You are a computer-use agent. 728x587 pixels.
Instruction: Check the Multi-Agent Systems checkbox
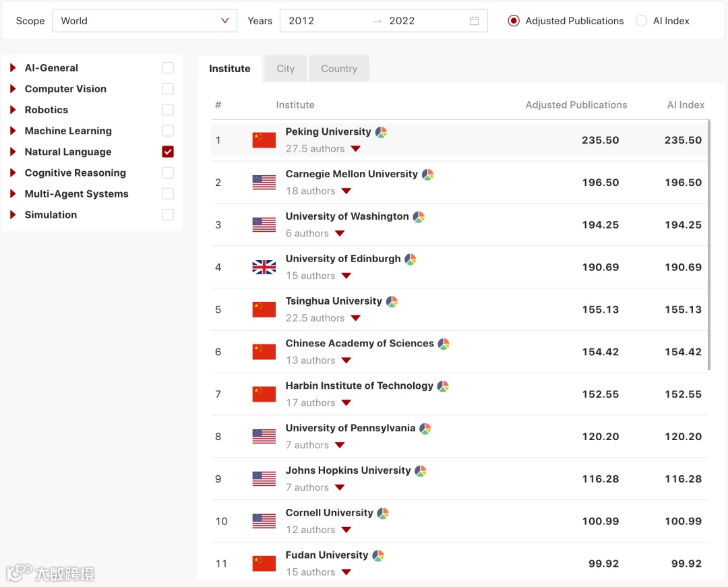pyautogui.click(x=168, y=193)
